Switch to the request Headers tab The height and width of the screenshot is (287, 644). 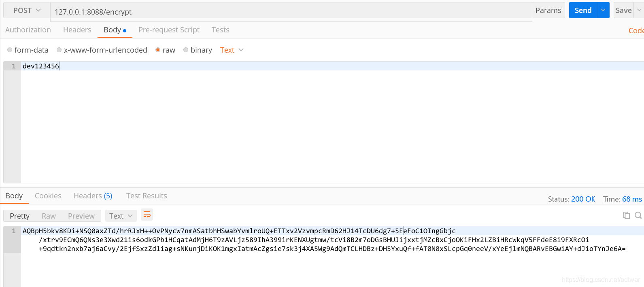[x=77, y=30]
